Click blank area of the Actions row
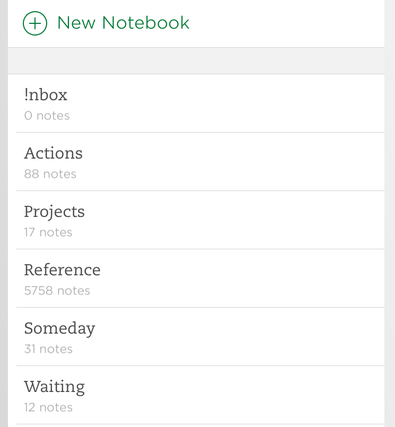This screenshot has width=395, height=427. [233, 162]
